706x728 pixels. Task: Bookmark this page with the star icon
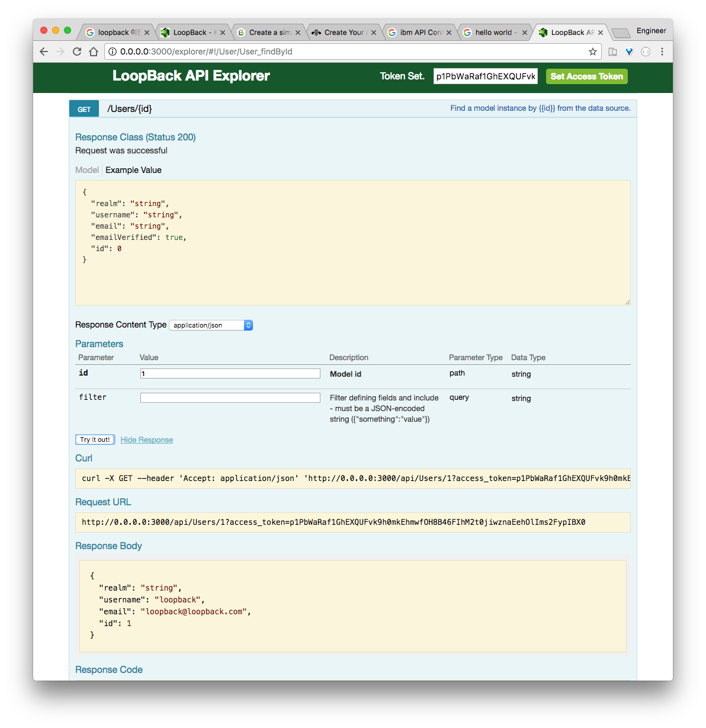[593, 52]
